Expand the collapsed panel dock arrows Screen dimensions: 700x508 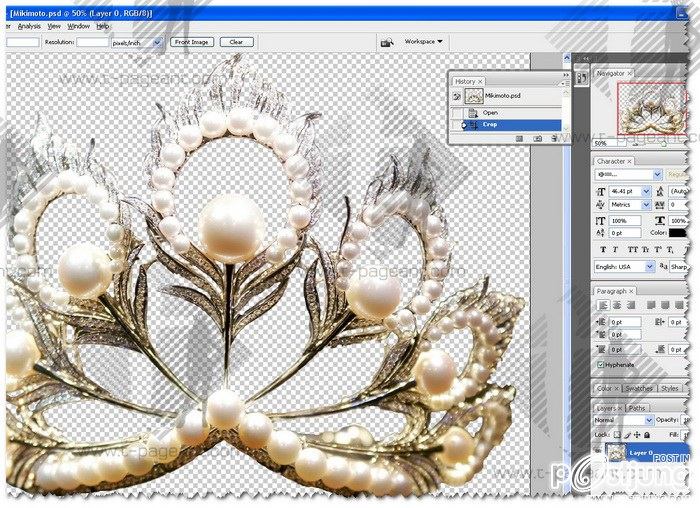[586, 58]
